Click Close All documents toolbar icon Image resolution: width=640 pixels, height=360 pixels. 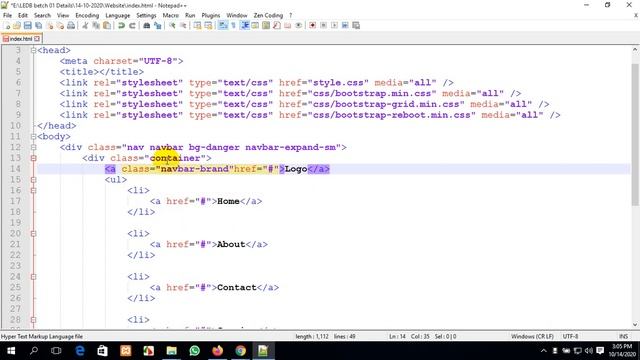click(x=60, y=26)
